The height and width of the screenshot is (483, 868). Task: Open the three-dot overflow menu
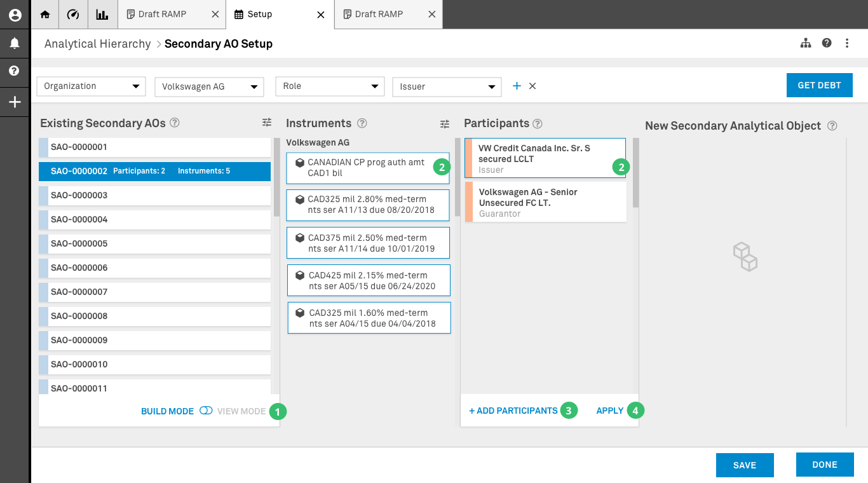point(847,43)
